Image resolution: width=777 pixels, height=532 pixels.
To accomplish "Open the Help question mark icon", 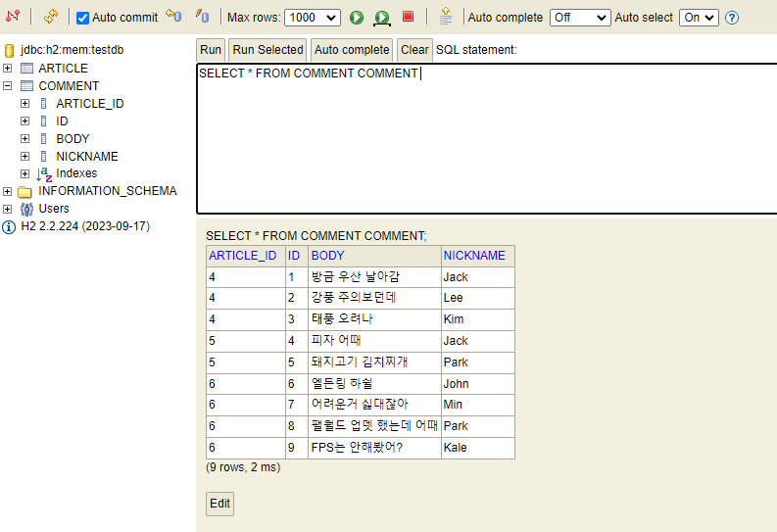I will pos(731,18).
